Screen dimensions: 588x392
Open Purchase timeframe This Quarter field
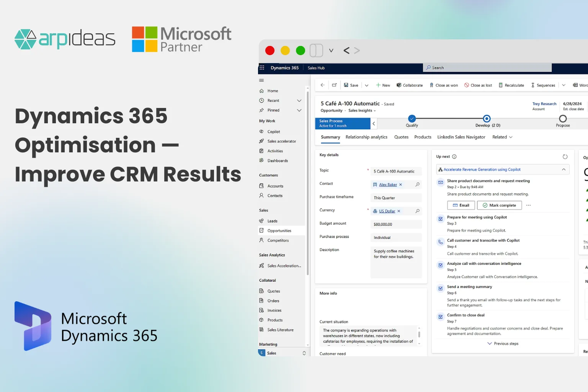click(396, 198)
